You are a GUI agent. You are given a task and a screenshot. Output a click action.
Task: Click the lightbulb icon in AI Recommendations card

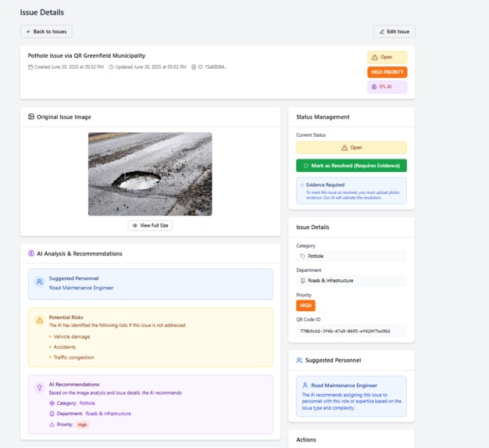pyautogui.click(x=40, y=388)
